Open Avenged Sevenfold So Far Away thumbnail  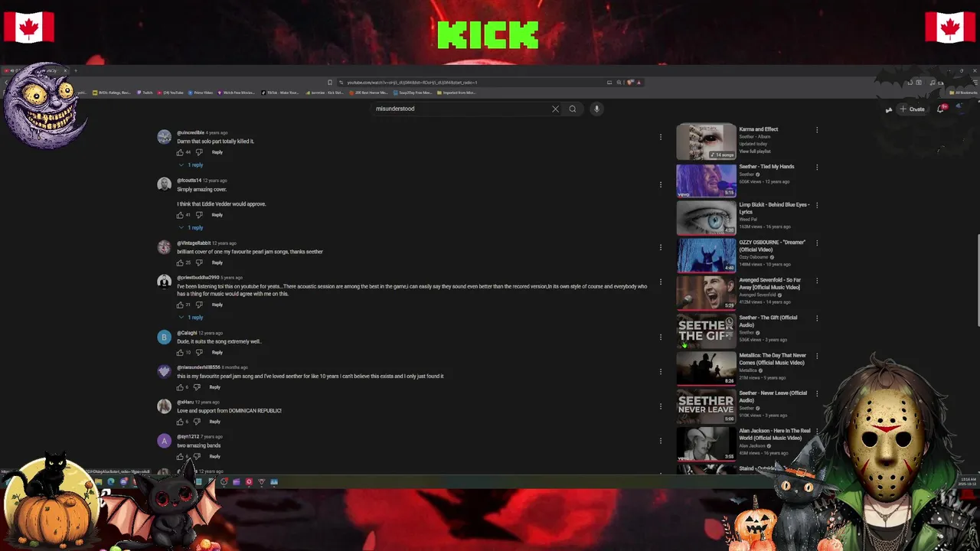click(x=706, y=292)
